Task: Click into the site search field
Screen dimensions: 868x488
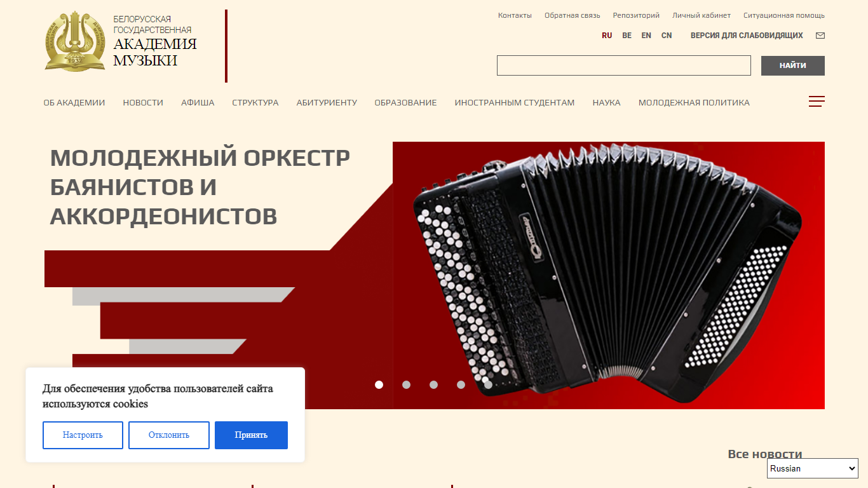Action: [624, 65]
